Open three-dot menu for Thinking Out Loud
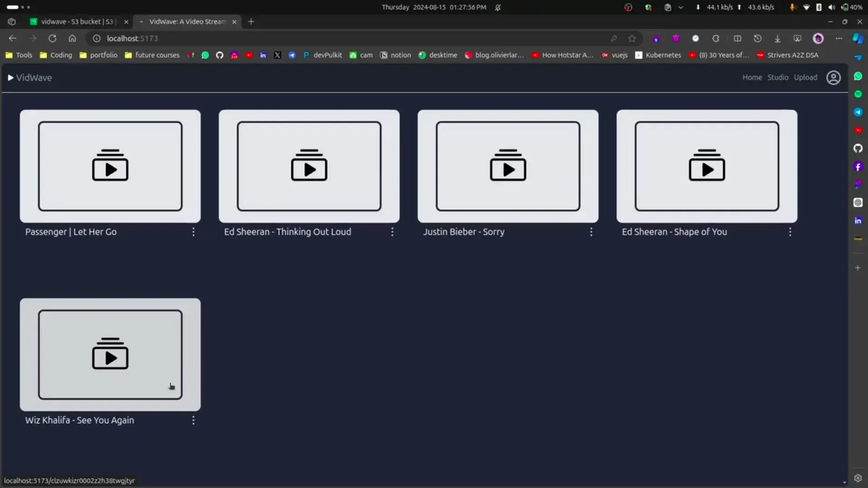Image resolution: width=868 pixels, height=488 pixels. (392, 232)
